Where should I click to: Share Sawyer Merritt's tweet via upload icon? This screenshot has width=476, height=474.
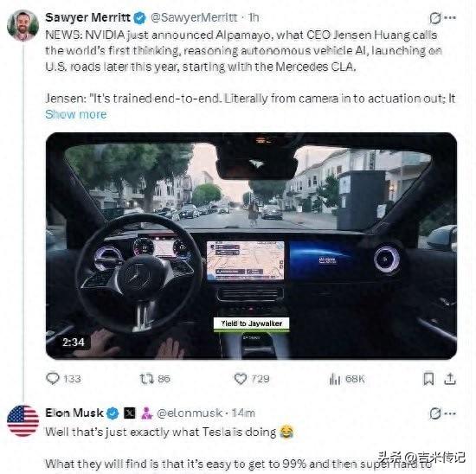coord(450,379)
